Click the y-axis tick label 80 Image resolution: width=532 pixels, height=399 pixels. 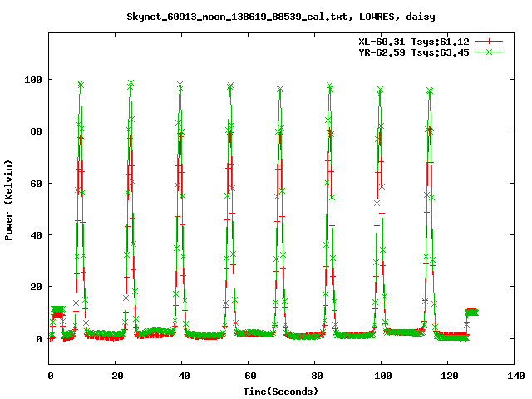36,131
